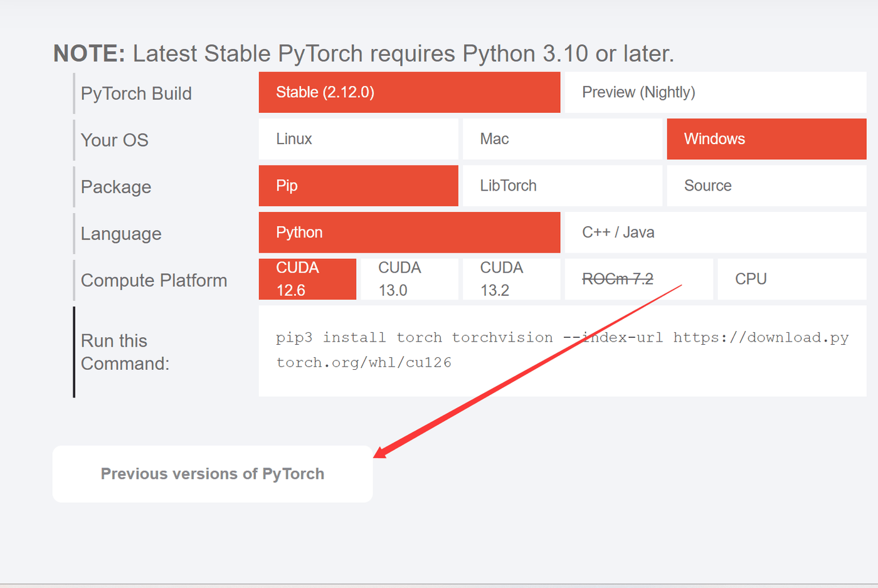Screen dimensions: 878x588
Task: Click the Your OS row label
Action: (x=115, y=140)
